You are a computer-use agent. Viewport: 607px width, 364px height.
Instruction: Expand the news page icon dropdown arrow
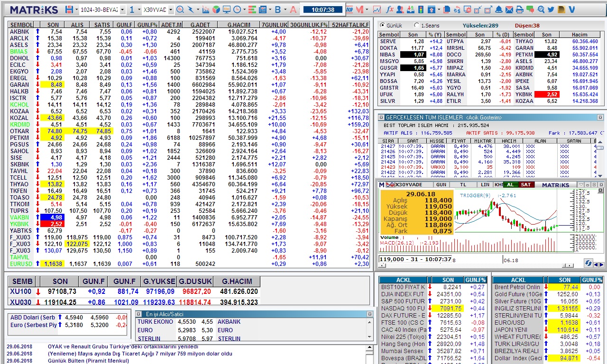(x=270, y=9)
